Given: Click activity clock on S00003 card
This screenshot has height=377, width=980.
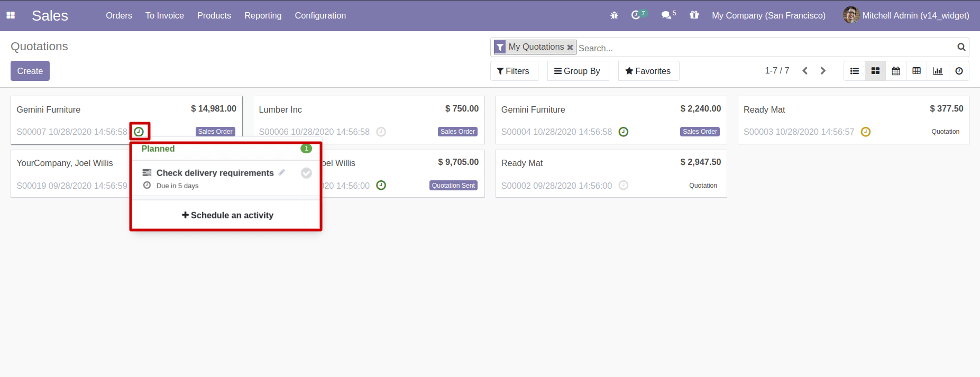Looking at the screenshot, I should coord(866,132).
